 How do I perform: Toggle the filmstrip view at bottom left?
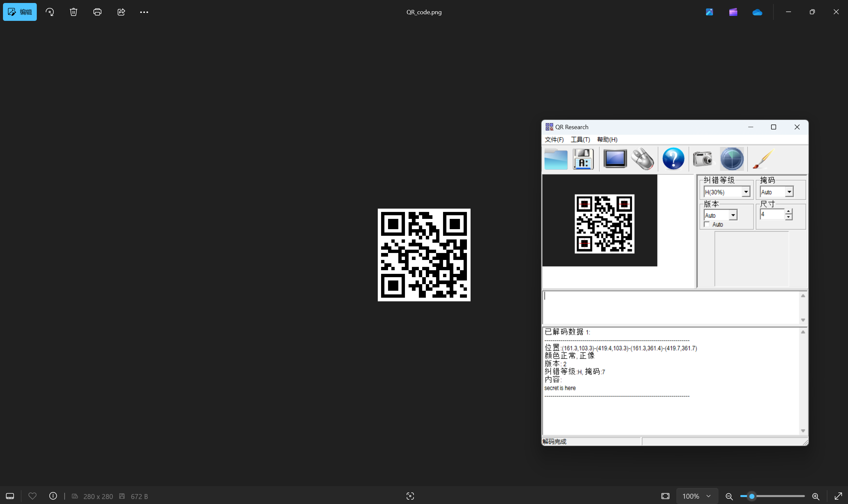tap(10, 496)
